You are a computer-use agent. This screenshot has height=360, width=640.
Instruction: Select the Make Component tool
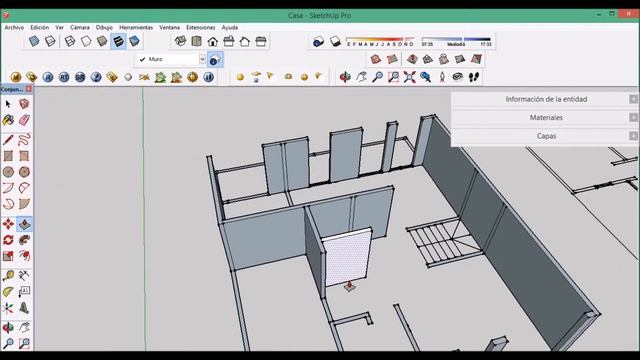(24, 104)
